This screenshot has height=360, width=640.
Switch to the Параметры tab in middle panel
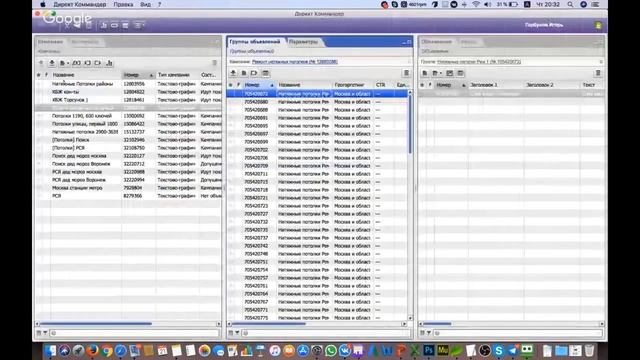pyautogui.click(x=303, y=42)
